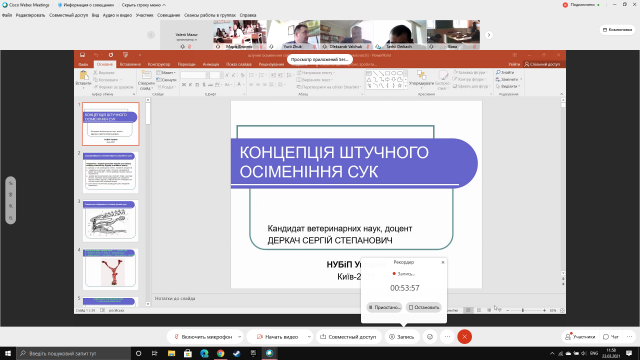Click Совместный доступ share button in Webex bar
640x360 pixels.
click(x=349, y=337)
